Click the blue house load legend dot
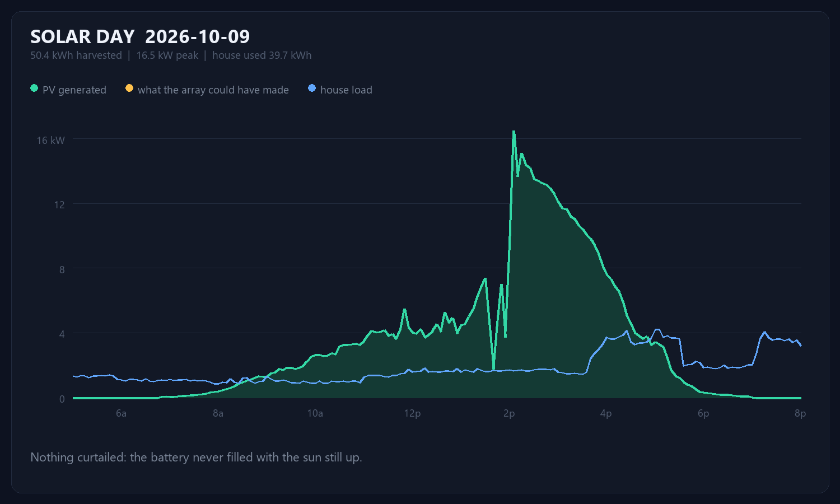The image size is (840, 504). [x=312, y=88]
